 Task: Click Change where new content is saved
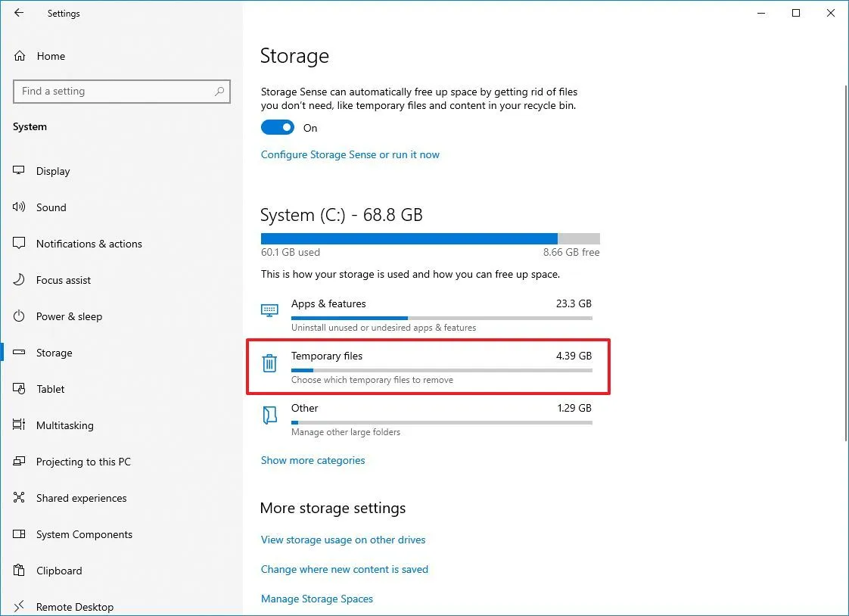tap(344, 569)
